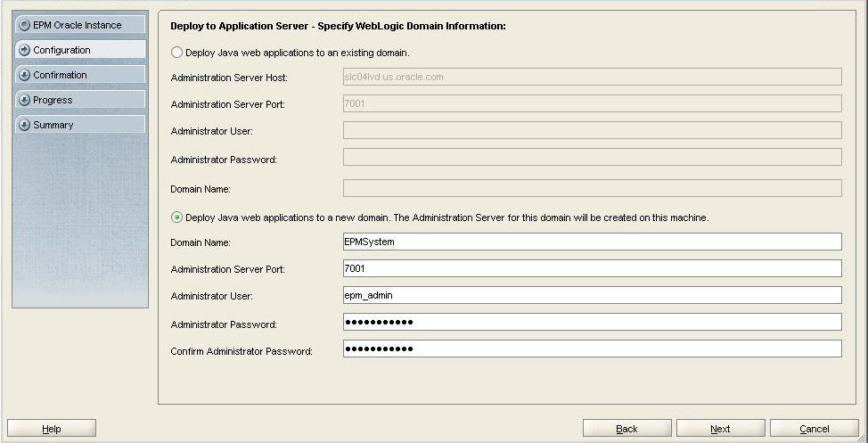Open the EPM Oracle Instance step label
This screenshot has width=868, height=443.
[77, 25]
